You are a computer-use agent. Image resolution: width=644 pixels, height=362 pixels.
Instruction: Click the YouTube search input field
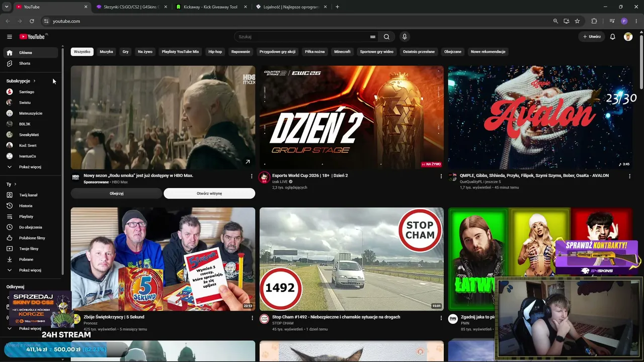[301, 37]
